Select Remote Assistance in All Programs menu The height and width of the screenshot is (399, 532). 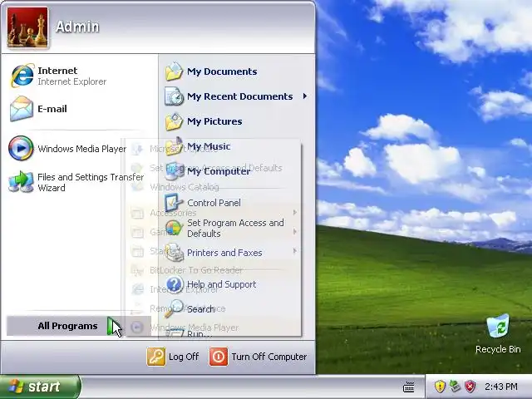[214, 308]
